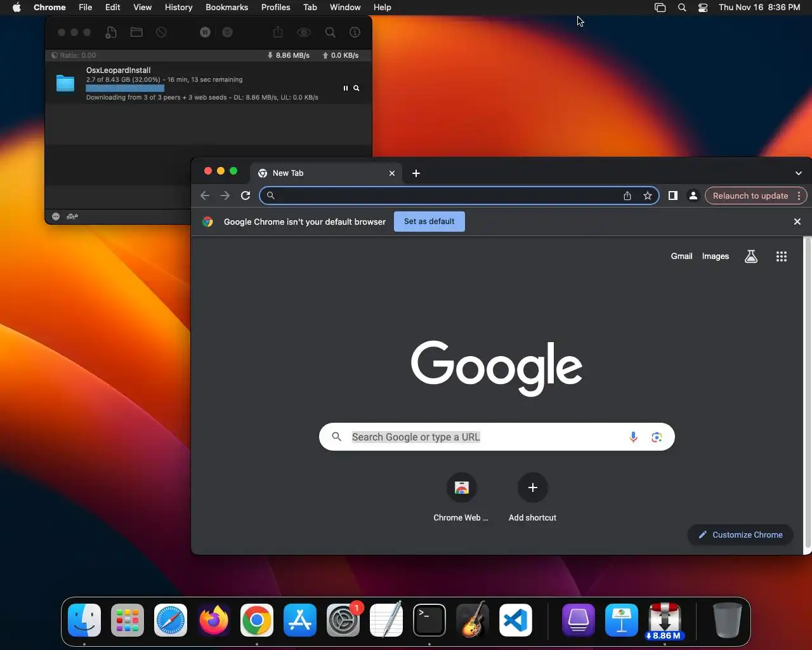This screenshot has height=650, width=812.
Task: Search by image with Google Lens icon
Action: pyautogui.click(x=657, y=437)
